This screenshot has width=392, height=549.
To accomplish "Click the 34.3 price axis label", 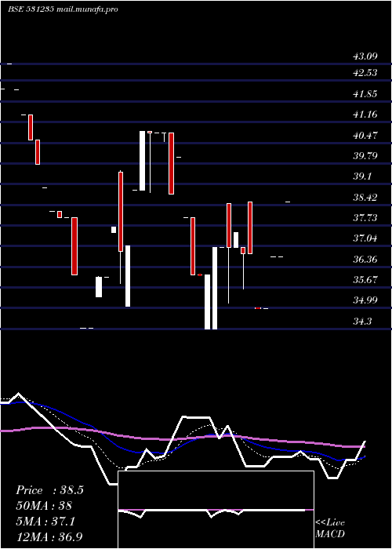I will coord(362,321).
